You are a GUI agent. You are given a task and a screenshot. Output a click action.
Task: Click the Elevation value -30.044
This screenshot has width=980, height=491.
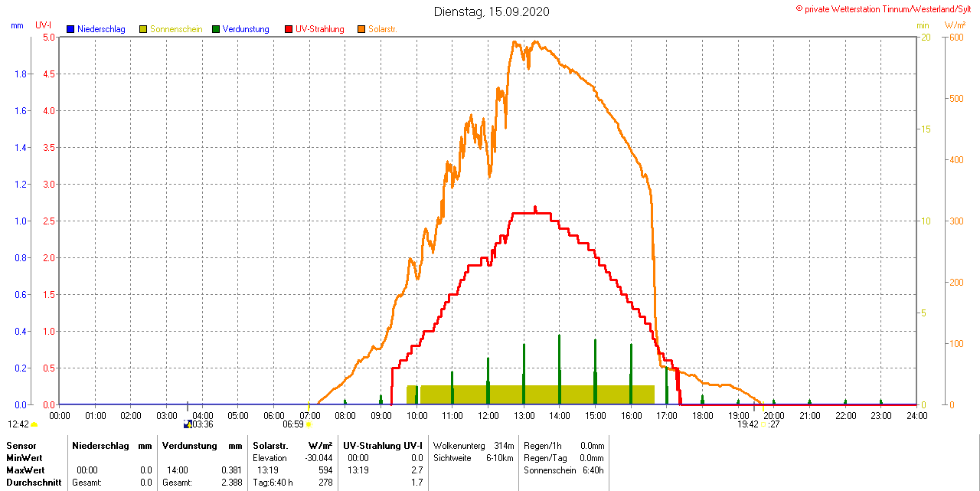coord(318,457)
